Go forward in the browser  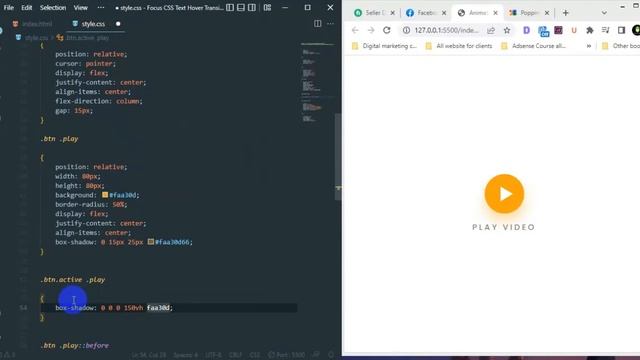371,30
